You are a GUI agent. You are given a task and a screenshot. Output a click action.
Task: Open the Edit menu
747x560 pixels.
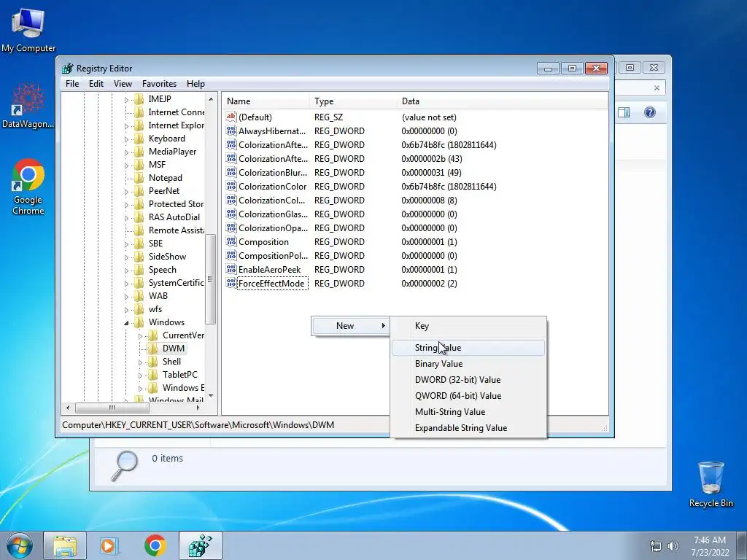point(96,84)
